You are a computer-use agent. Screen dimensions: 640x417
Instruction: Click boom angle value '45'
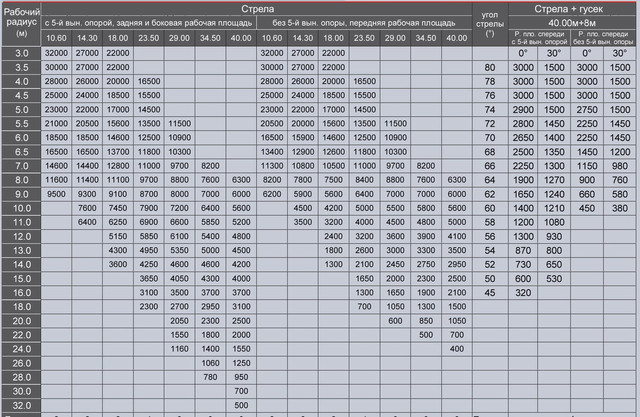click(490, 293)
